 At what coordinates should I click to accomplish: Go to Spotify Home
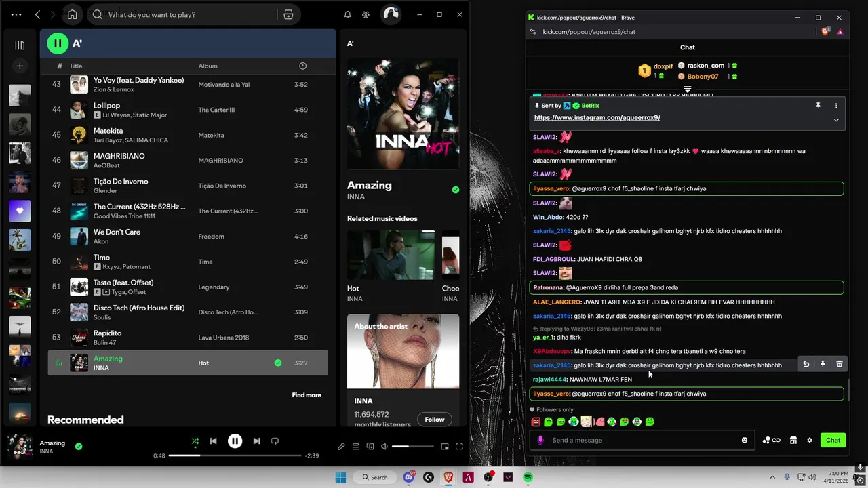[x=72, y=14]
